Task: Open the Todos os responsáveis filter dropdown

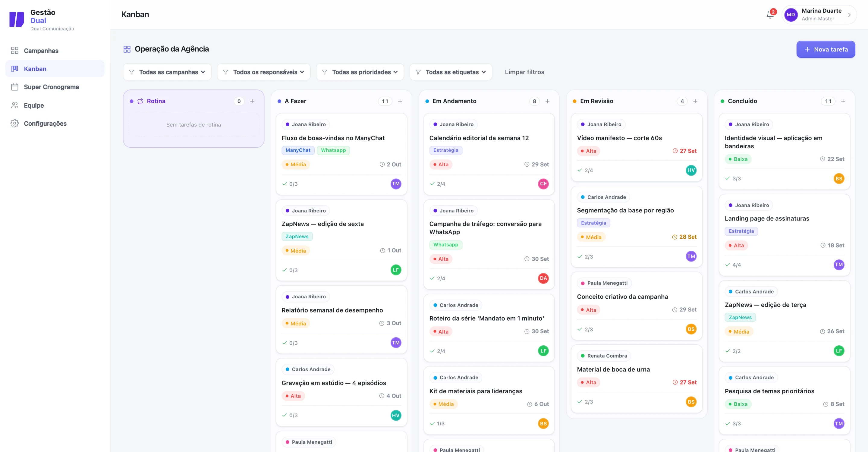Action: [x=263, y=72]
